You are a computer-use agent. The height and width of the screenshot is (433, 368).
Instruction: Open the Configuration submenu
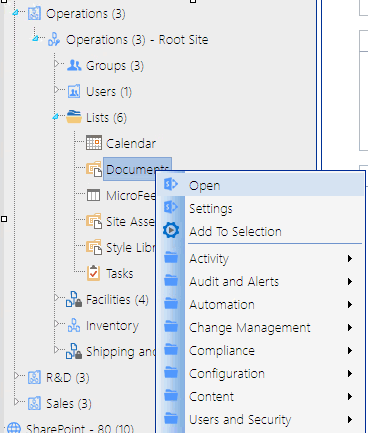(260, 374)
